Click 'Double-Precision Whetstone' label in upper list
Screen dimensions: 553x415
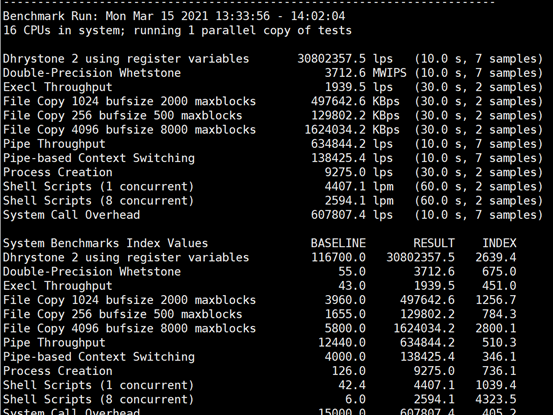[x=92, y=73]
